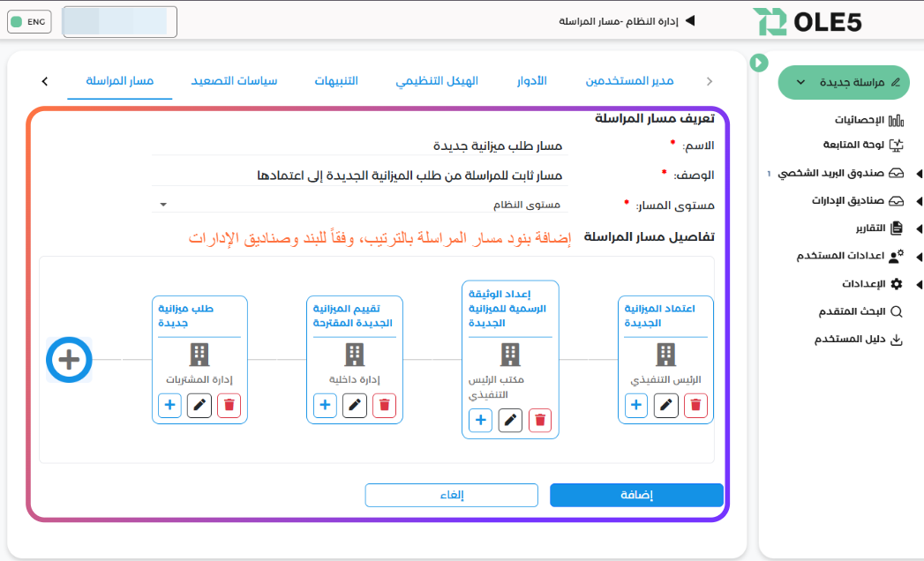Click the building icon for إدارة المشتريات
Image resolution: width=924 pixels, height=561 pixels.
[199, 355]
